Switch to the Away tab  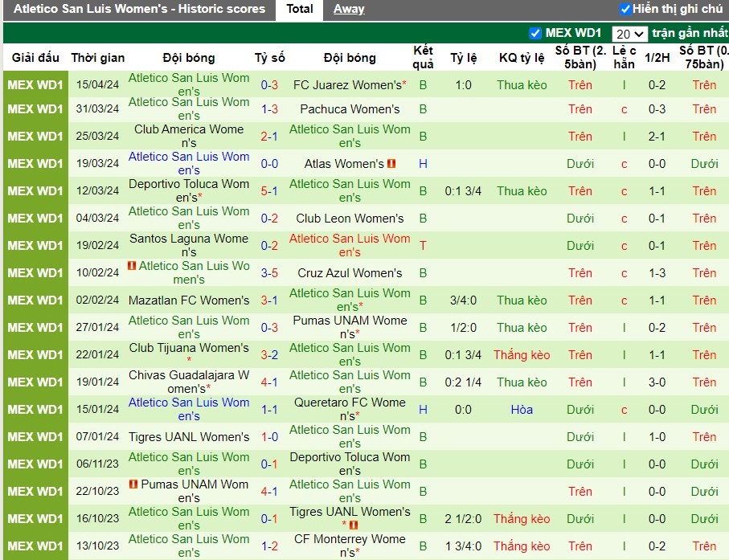coord(349,9)
